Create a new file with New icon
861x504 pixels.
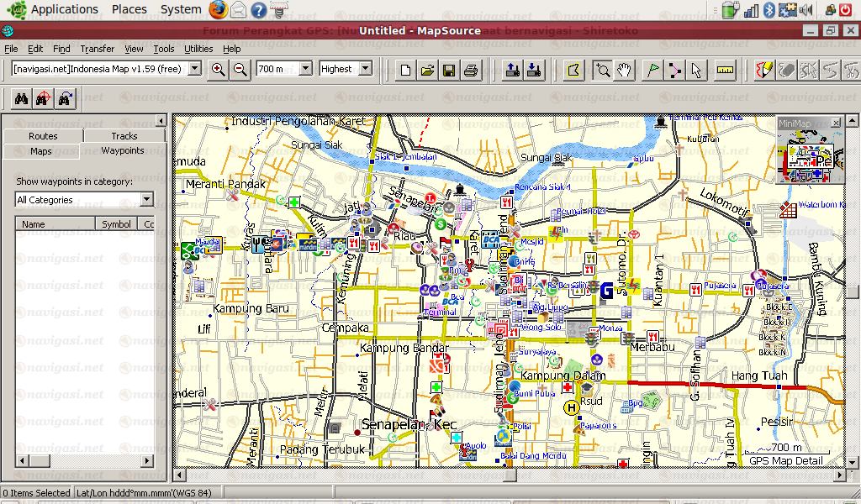click(x=405, y=70)
